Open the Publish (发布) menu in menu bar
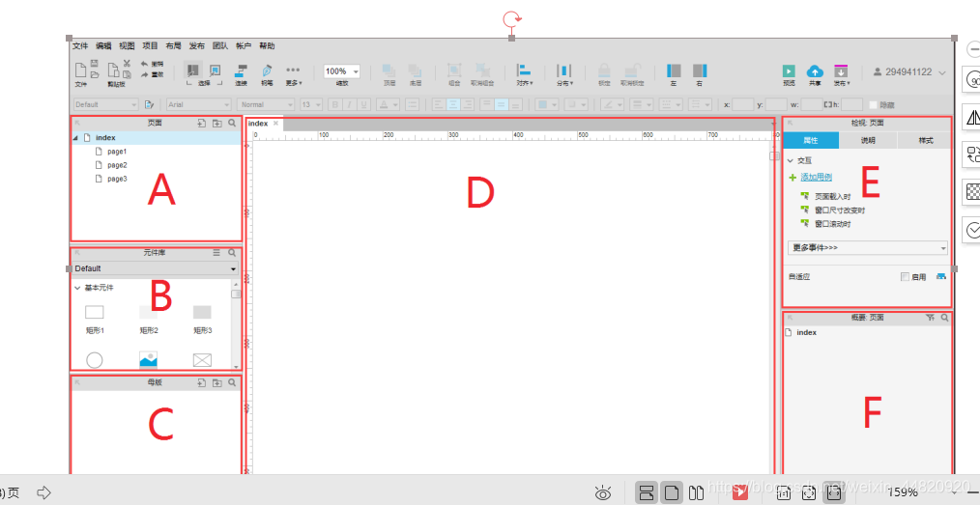 point(197,46)
